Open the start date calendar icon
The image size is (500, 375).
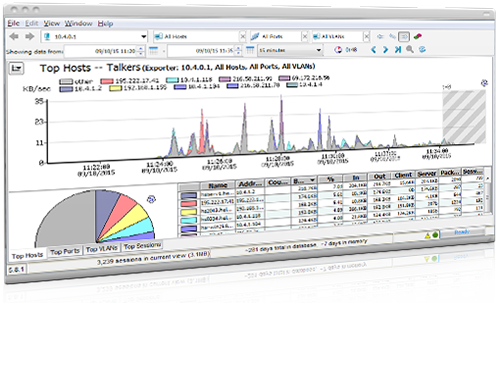(x=153, y=51)
